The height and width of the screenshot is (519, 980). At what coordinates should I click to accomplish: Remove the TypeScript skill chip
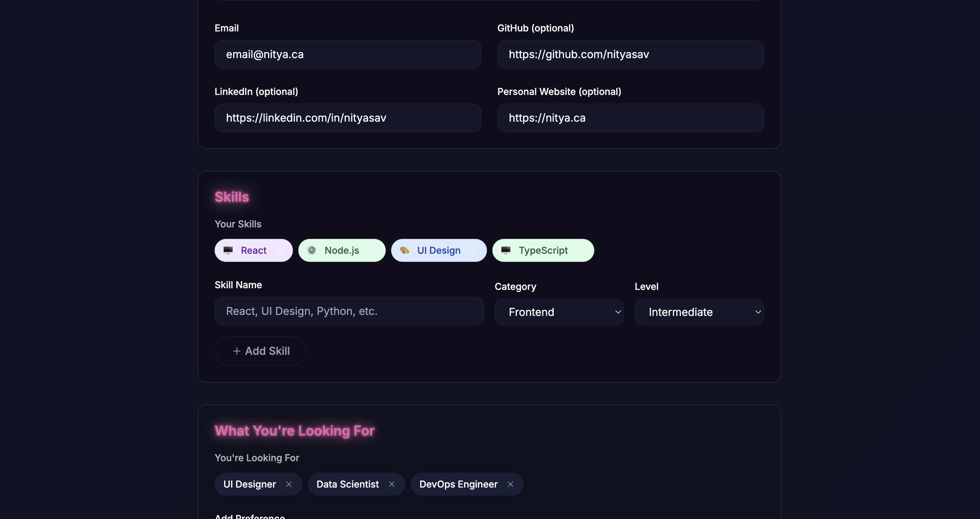pos(581,250)
